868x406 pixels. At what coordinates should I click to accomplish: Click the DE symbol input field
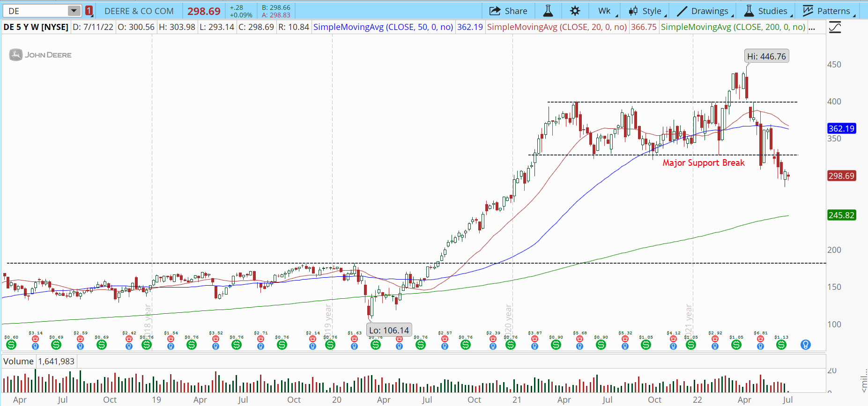36,11
